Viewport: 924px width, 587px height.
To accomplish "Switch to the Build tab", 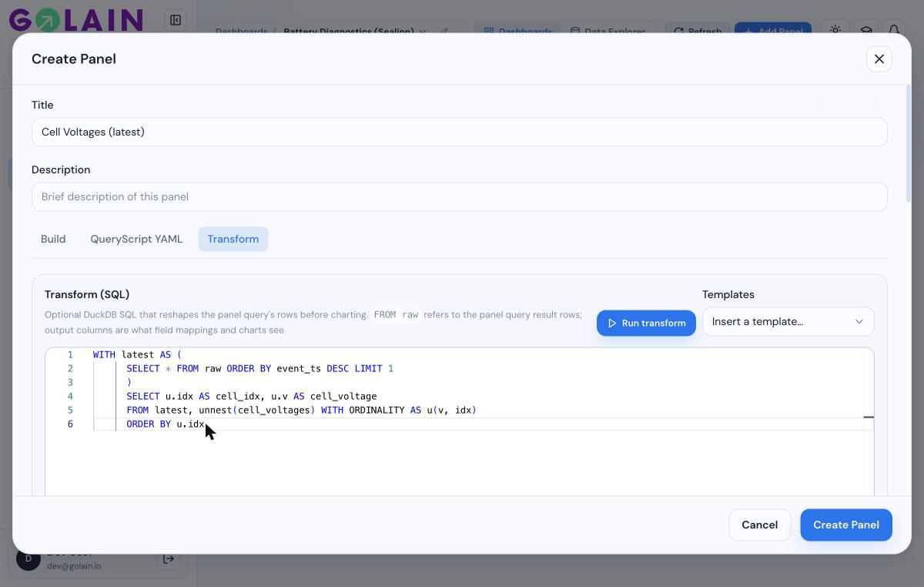I will [53, 239].
